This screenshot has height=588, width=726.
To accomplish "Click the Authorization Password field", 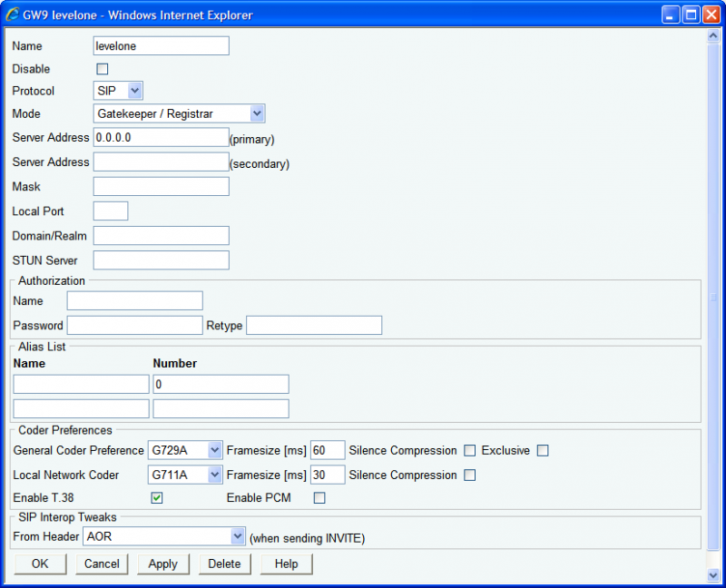I will 134,326.
